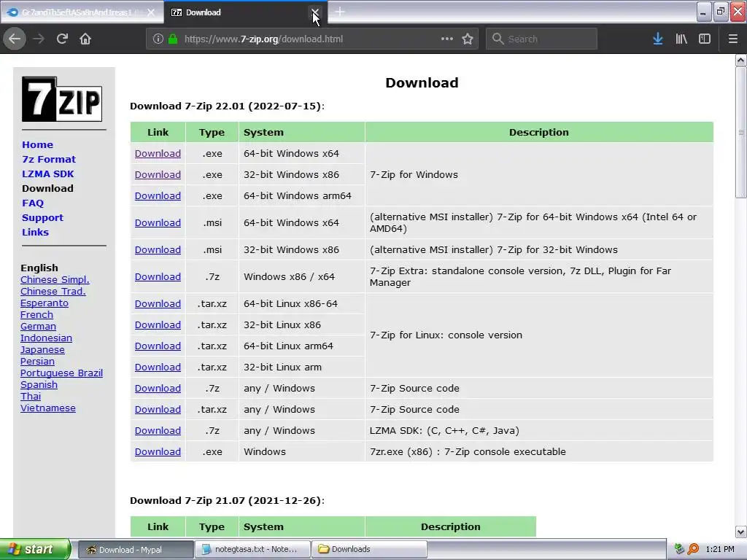Viewport: 747px width, 560px height.
Task: Go back using the browser back arrow
Action: [15, 39]
